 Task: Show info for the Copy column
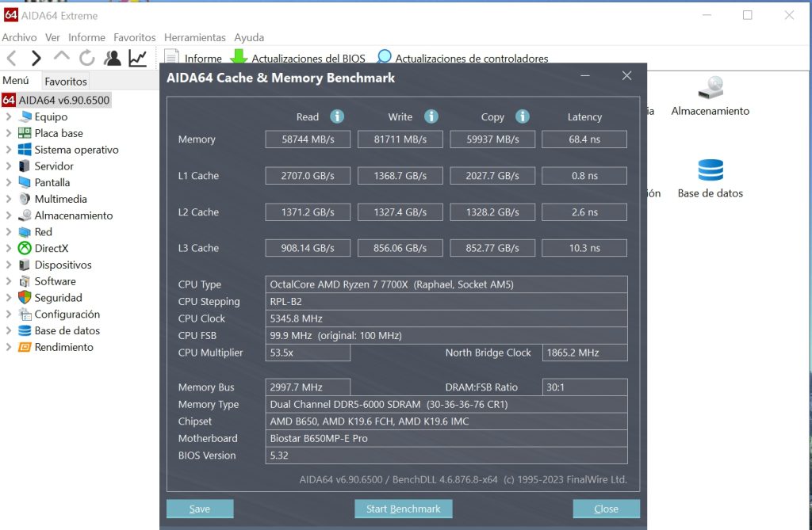pyautogui.click(x=523, y=116)
